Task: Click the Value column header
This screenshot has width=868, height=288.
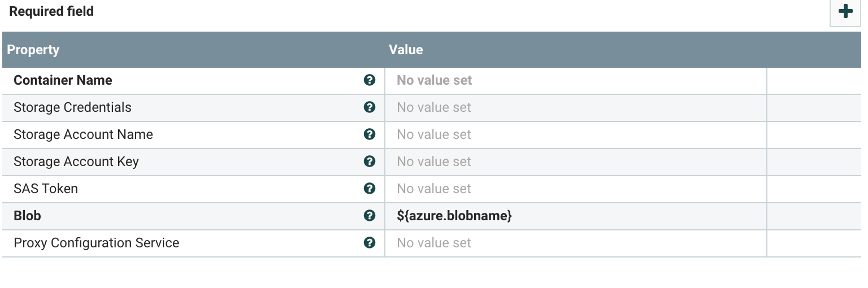Action: point(406,50)
